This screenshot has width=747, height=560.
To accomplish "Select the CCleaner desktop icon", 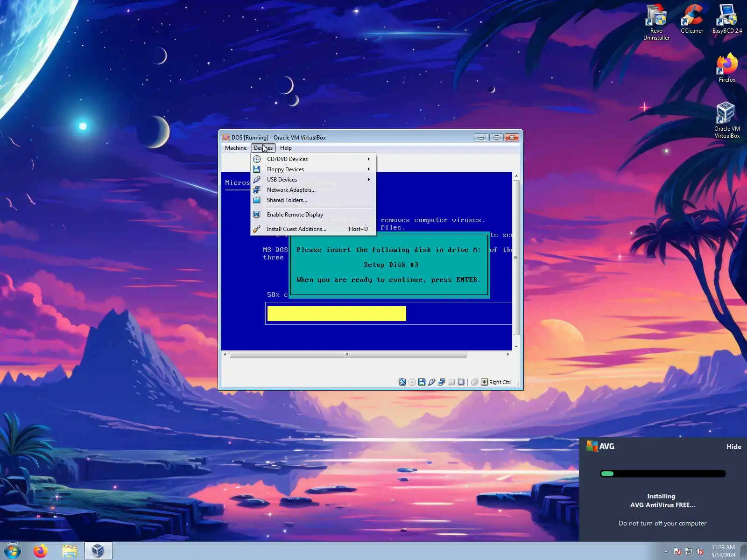I will [x=691, y=19].
